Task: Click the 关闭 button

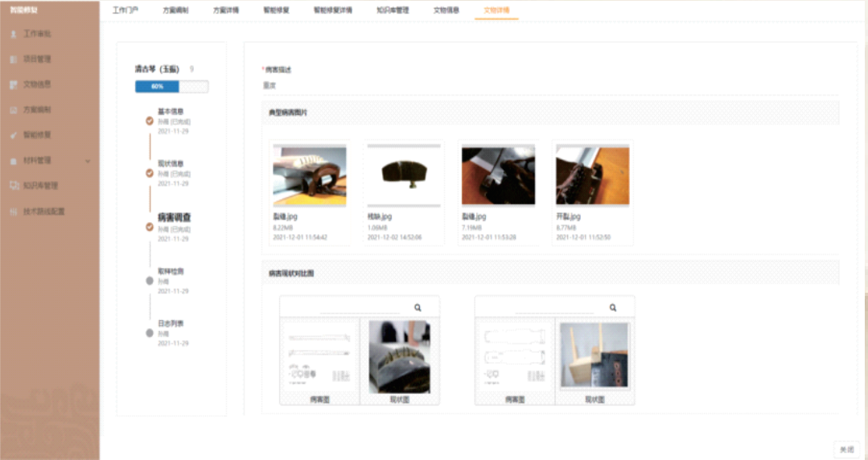Action: coord(847,450)
